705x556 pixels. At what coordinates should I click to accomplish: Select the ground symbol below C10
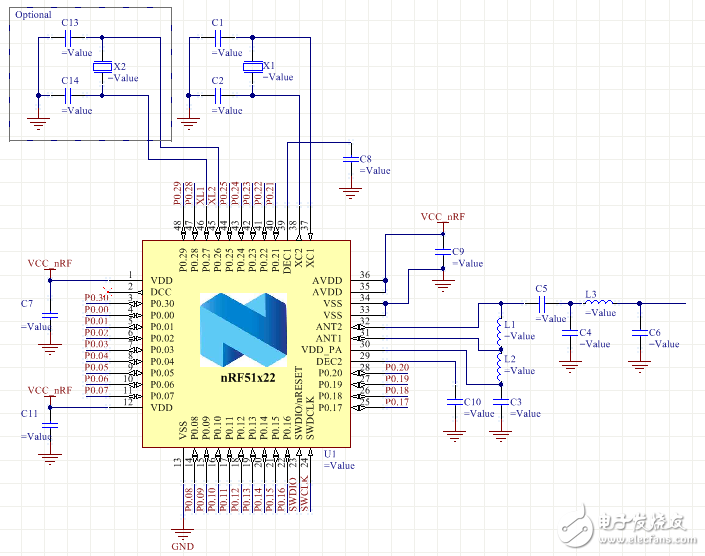[455, 436]
